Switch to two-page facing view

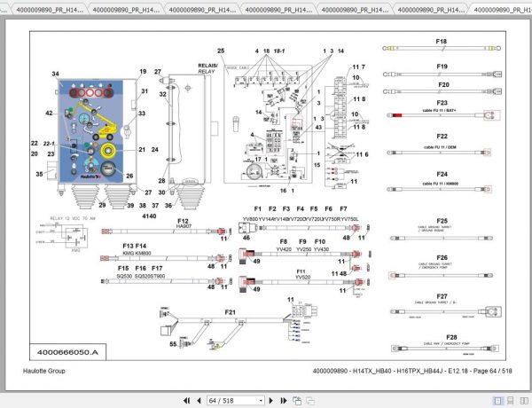(x=524, y=401)
